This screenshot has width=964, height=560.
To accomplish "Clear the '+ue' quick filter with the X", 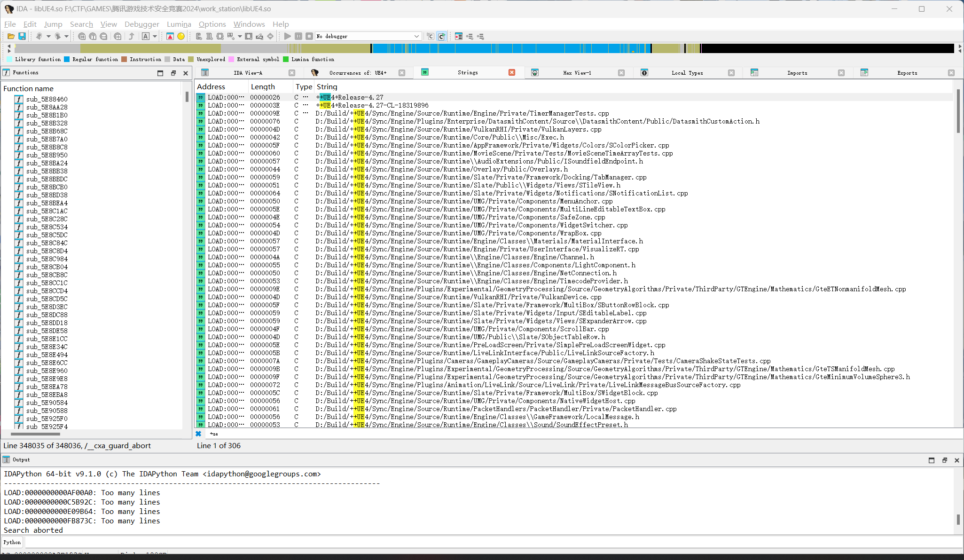I will (x=198, y=434).
